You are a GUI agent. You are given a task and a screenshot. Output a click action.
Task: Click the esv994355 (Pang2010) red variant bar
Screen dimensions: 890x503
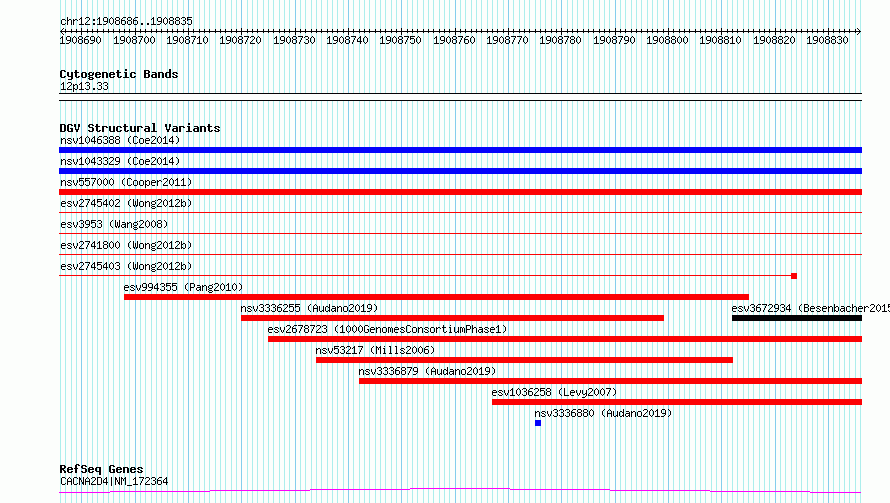tap(436, 297)
